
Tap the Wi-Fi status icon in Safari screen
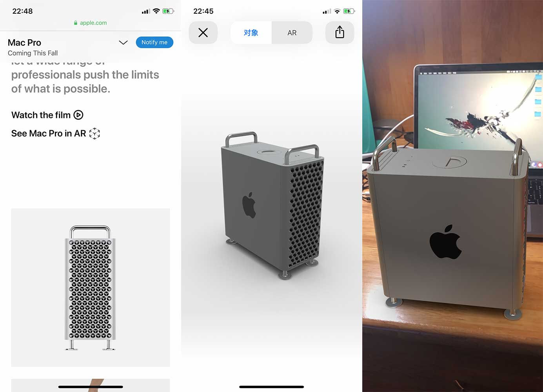(156, 11)
